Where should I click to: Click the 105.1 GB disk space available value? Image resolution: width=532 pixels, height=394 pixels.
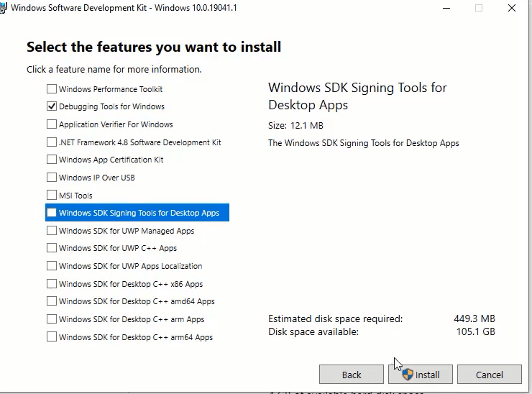tap(476, 331)
